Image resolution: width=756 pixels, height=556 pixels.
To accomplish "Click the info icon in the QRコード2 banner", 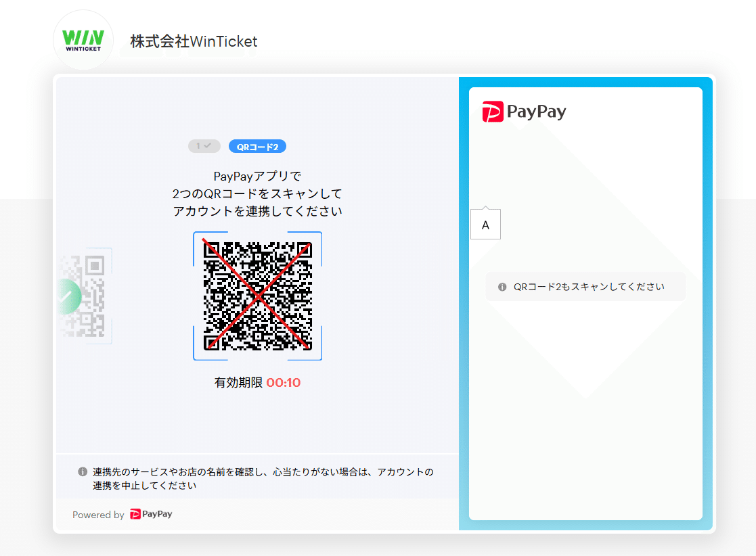I will click(502, 287).
